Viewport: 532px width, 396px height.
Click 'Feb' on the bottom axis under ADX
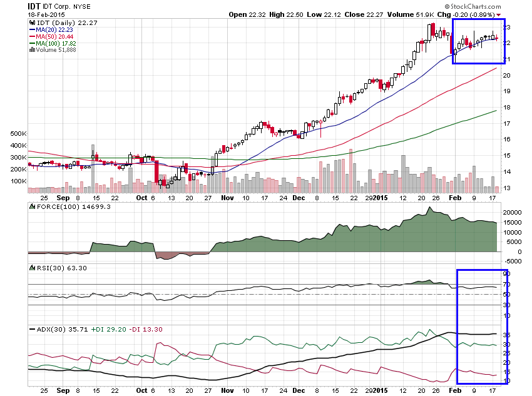455,390
